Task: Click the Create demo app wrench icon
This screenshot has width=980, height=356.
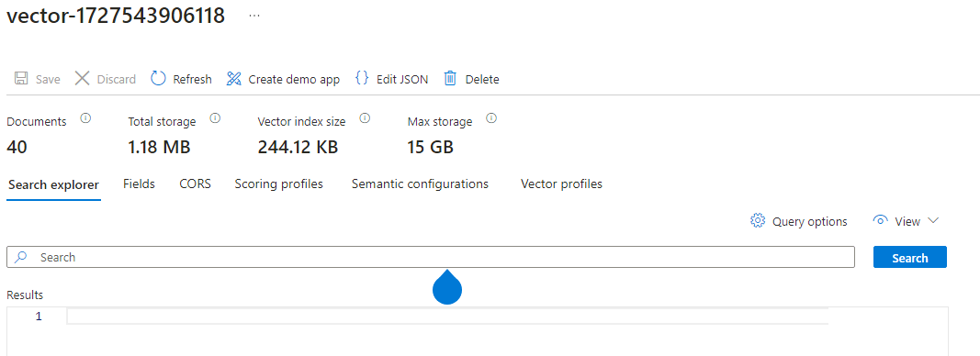Action: click(x=234, y=79)
